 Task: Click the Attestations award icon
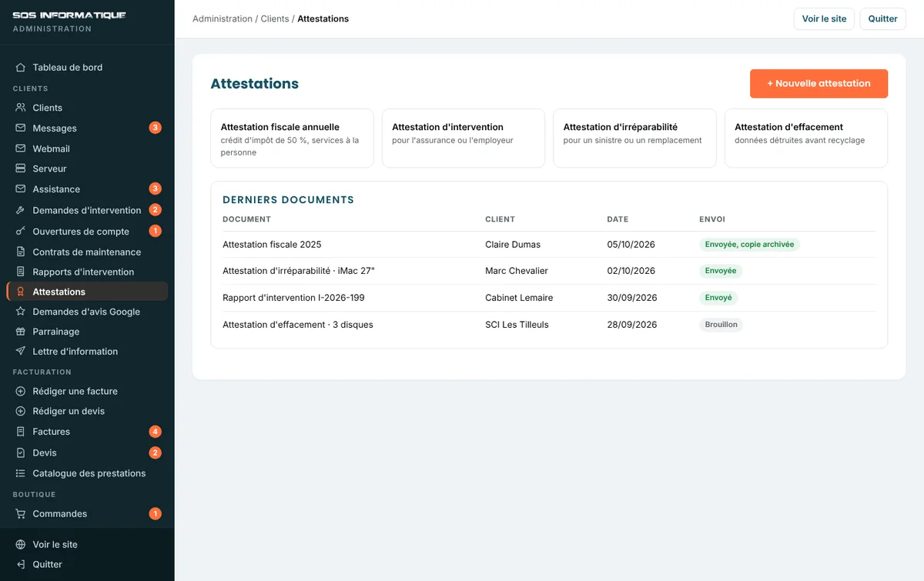pyautogui.click(x=21, y=292)
